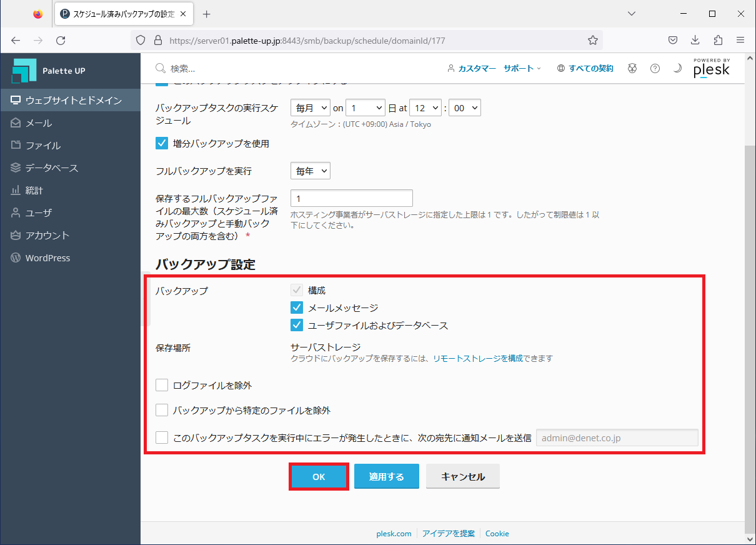The height and width of the screenshot is (545, 756).
Task: Click the Plesk logo
Action: point(711,68)
